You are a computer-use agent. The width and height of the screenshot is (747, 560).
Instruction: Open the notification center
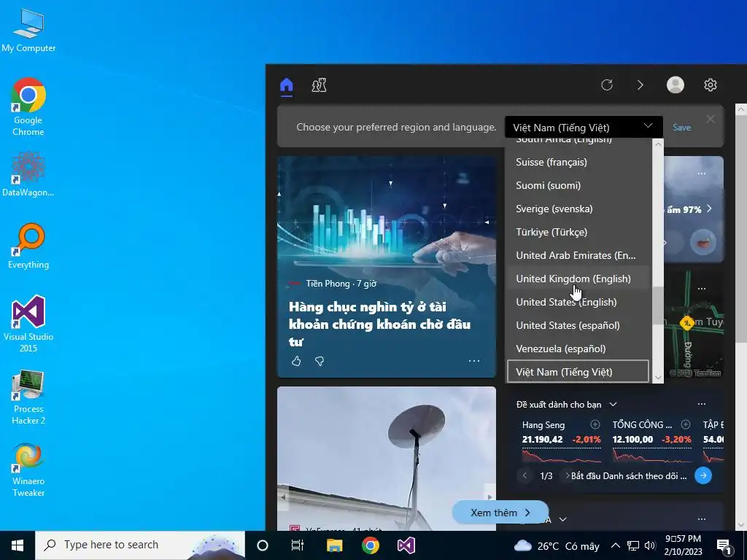pyautogui.click(x=724, y=546)
